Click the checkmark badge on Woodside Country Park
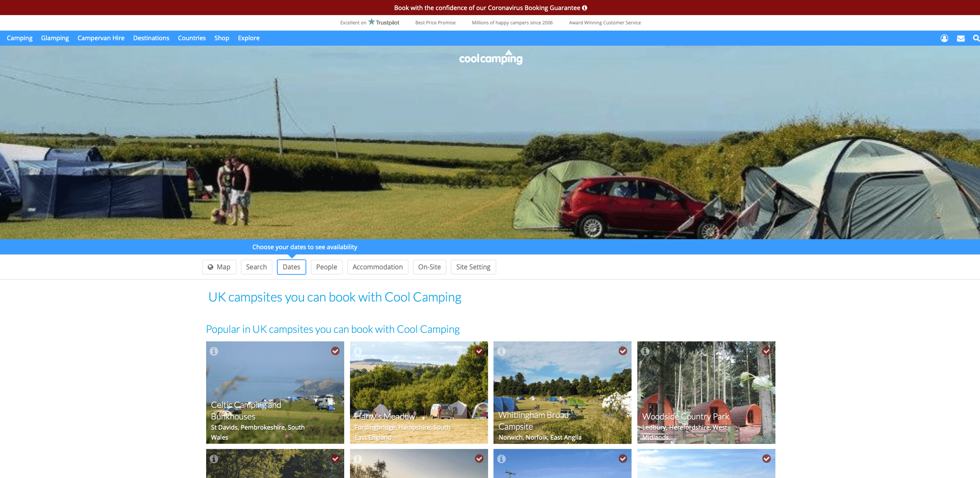Viewport: 980px width, 478px height. point(767,351)
